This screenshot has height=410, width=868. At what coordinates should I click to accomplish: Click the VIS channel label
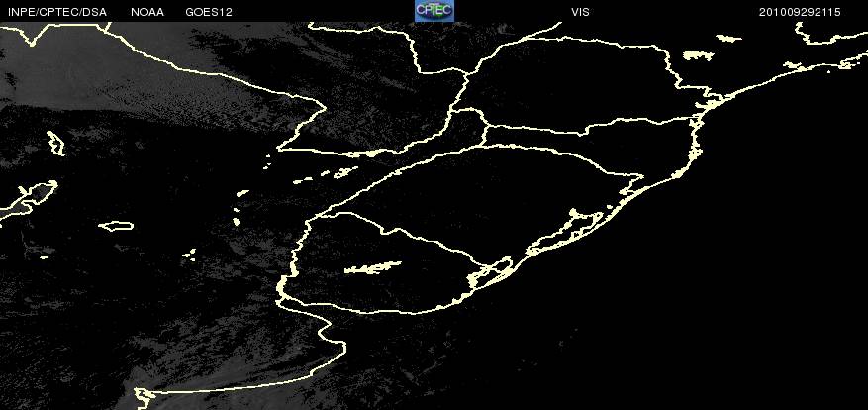[580, 12]
